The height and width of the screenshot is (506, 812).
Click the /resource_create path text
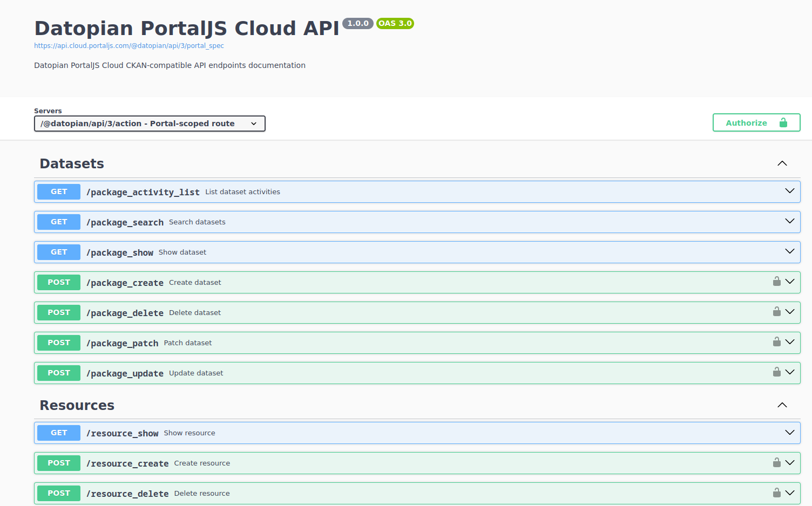click(127, 463)
